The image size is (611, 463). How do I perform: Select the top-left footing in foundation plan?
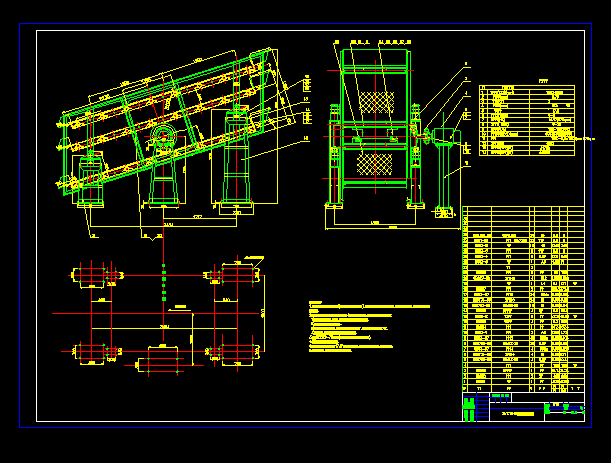click(x=92, y=276)
